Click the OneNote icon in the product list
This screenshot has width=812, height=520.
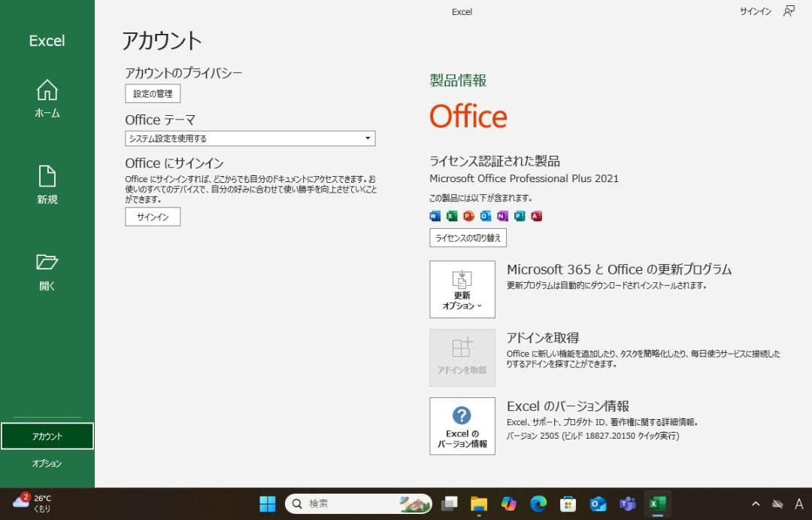[x=501, y=216]
